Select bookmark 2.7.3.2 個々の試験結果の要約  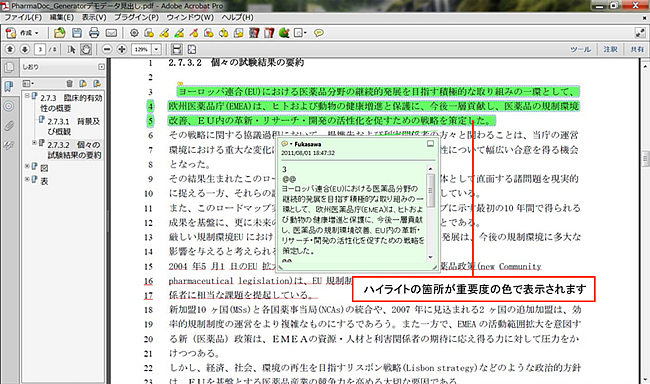[x=74, y=150]
